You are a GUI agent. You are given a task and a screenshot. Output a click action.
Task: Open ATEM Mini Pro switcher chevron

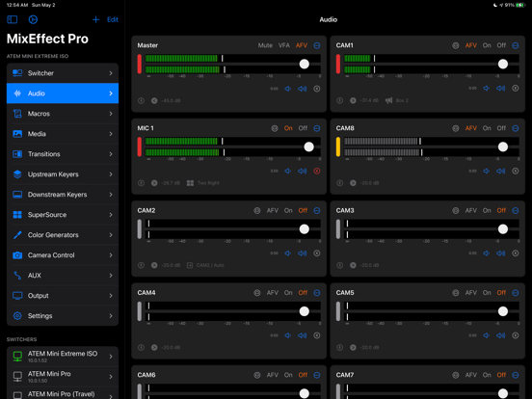(111, 377)
